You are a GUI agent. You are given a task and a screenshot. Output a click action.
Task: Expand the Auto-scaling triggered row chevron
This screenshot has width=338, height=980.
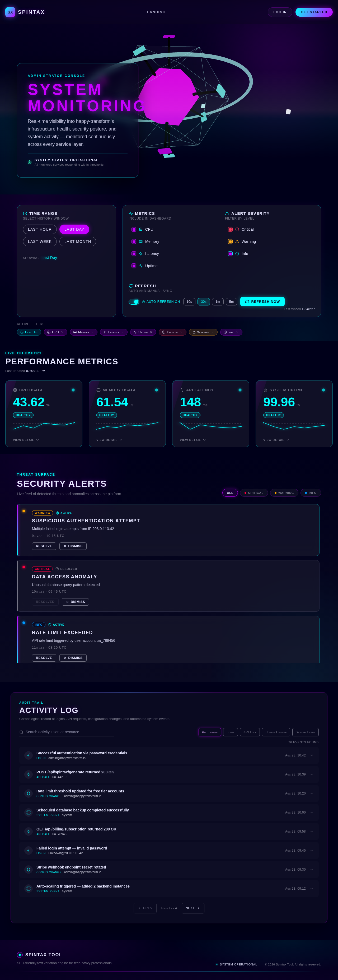312,889
